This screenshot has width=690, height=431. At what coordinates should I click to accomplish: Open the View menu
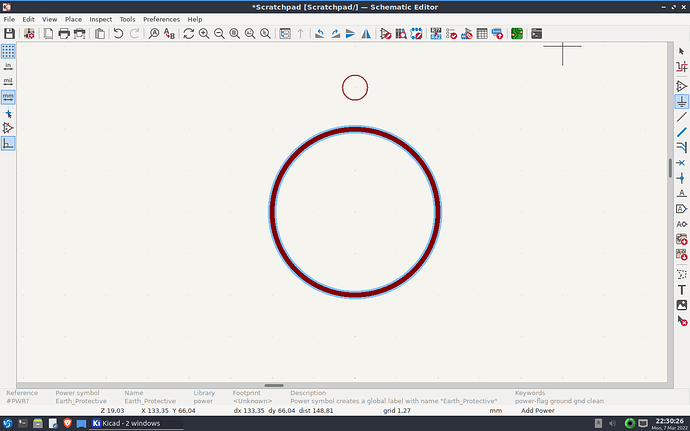50,19
